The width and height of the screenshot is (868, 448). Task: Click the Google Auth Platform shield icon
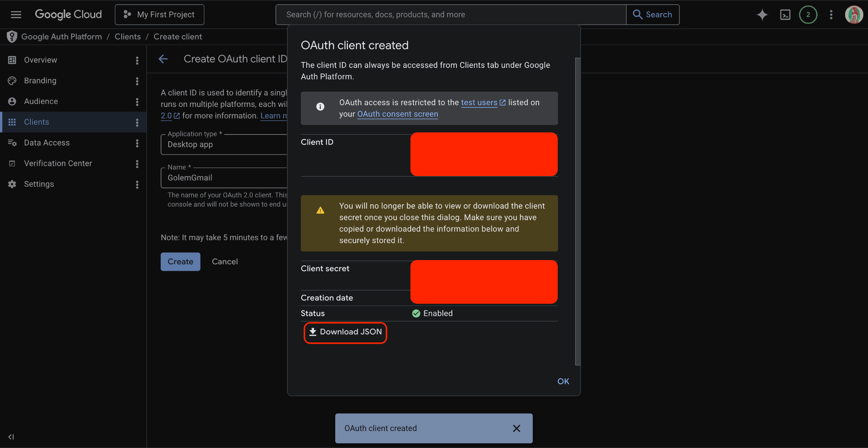12,37
